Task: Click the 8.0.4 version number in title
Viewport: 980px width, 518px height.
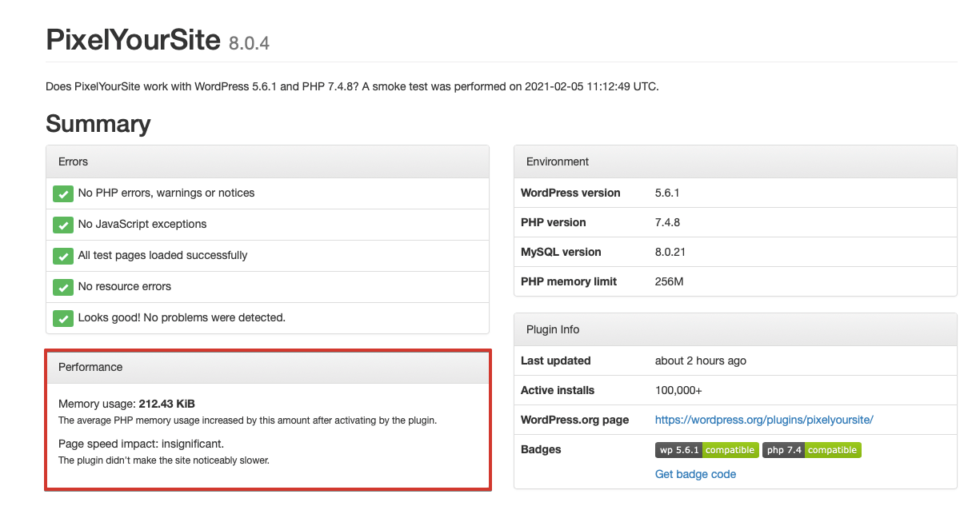Action: click(x=249, y=42)
